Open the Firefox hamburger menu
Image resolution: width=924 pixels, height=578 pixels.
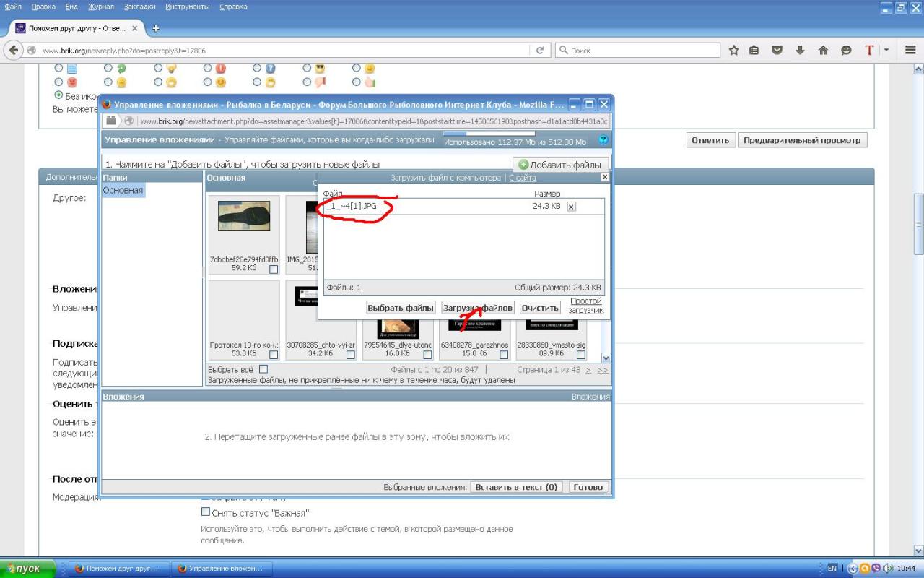click(x=910, y=51)
